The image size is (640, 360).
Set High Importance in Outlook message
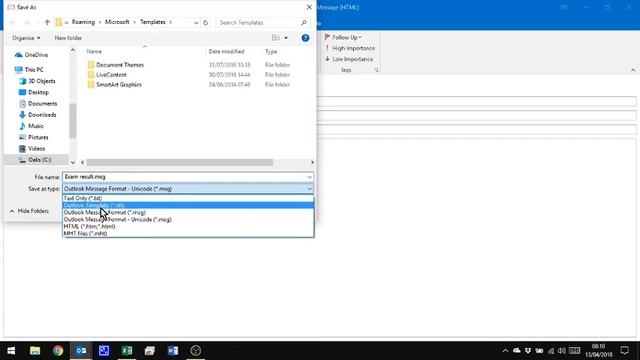pyautogui.click(x=350, y=48)
